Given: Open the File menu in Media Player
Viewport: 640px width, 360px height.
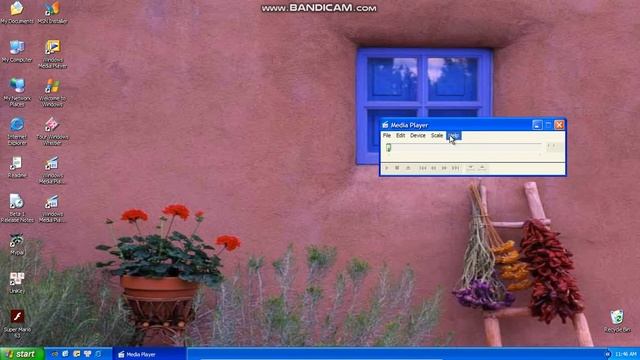Looking at the screenshot, I should (x=387, y=136).
